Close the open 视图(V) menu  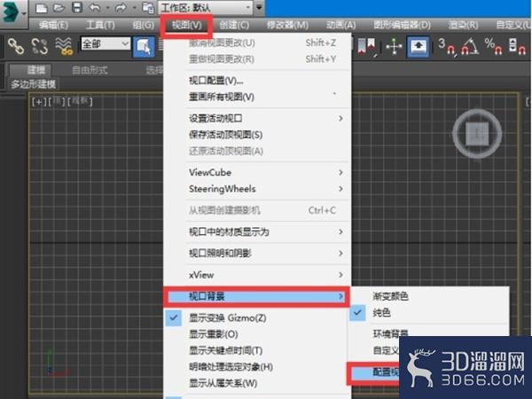coord(186,26)
